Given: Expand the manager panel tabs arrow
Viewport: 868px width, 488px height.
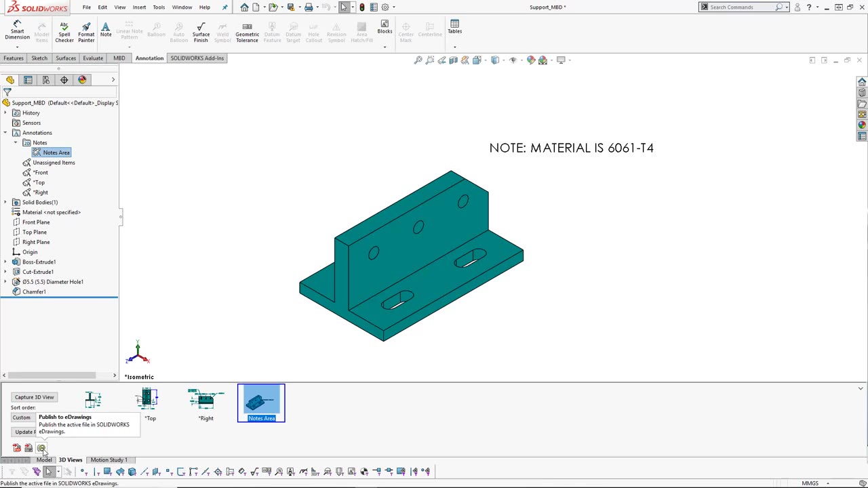Looking at the screenshot, I should click(x=113, y=80).
